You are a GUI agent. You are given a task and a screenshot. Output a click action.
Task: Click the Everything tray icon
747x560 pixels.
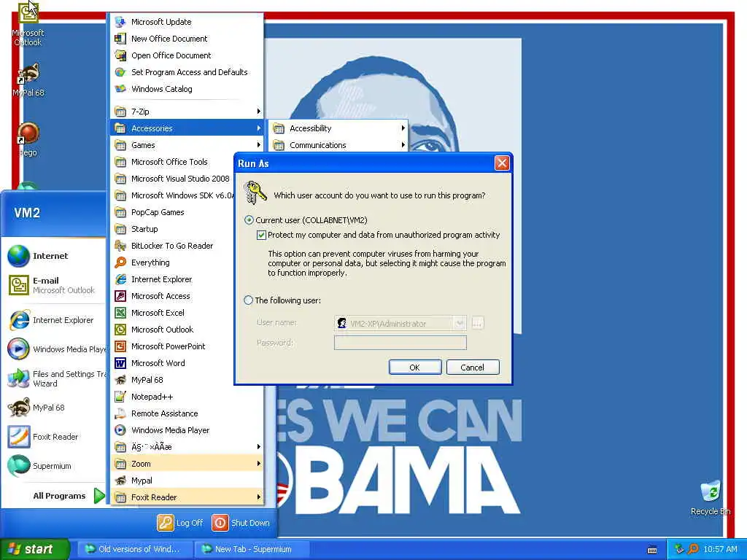[693, 549]
